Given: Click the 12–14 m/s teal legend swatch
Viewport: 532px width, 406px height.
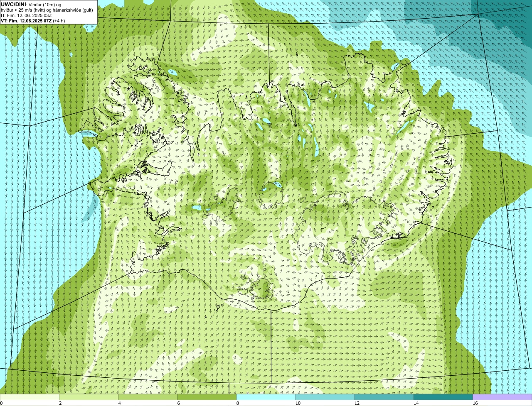Looking at the screenshot, I should [x=384, y=397].
